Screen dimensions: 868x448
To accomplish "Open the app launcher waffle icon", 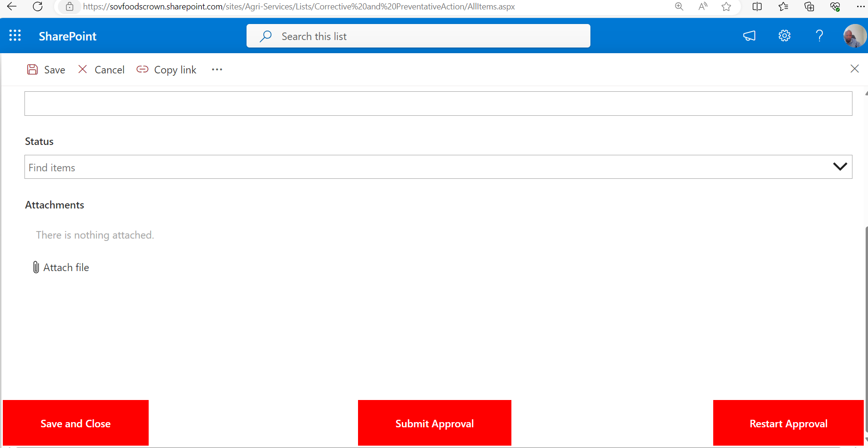I will pos(15,35).
